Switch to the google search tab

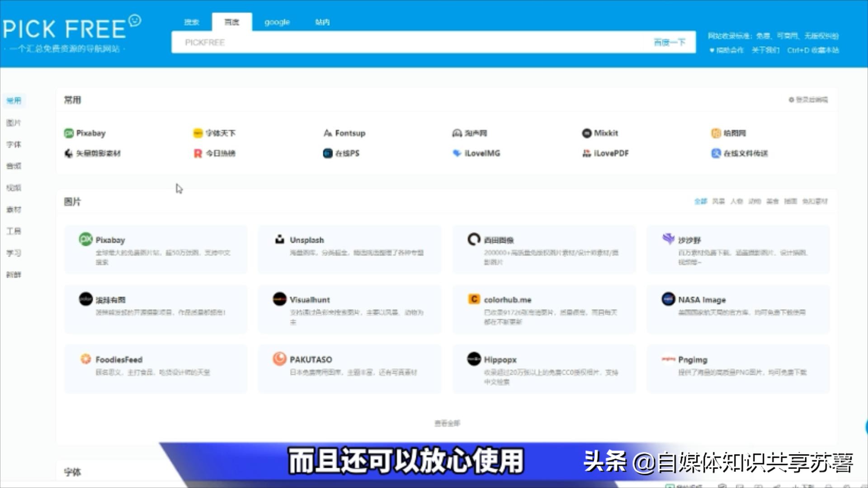point(277,22)
